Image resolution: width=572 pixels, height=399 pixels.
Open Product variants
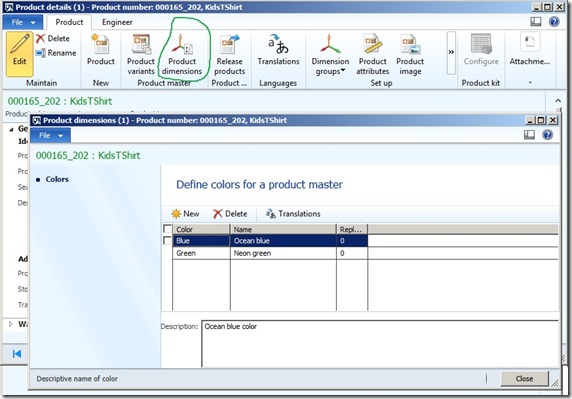pyautogui.click(x=141, y=54)
